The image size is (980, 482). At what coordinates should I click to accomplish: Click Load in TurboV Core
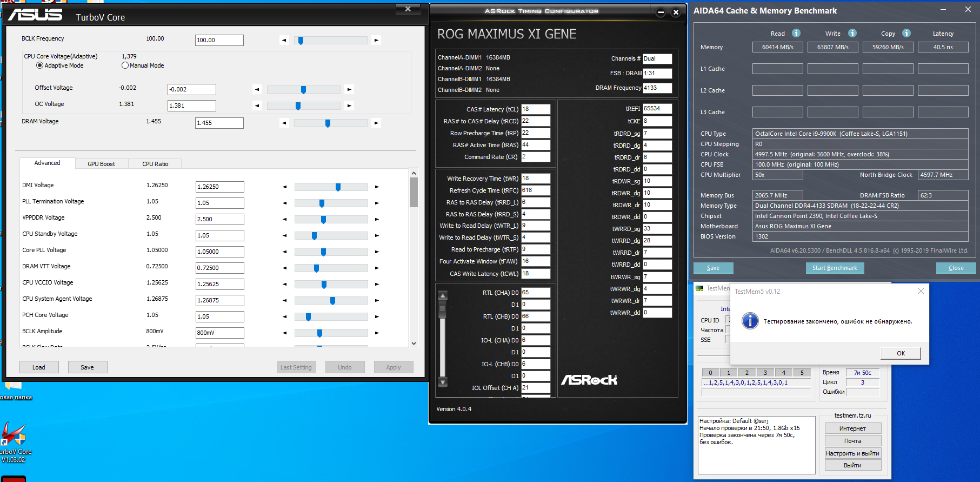[x=39, y=367]
